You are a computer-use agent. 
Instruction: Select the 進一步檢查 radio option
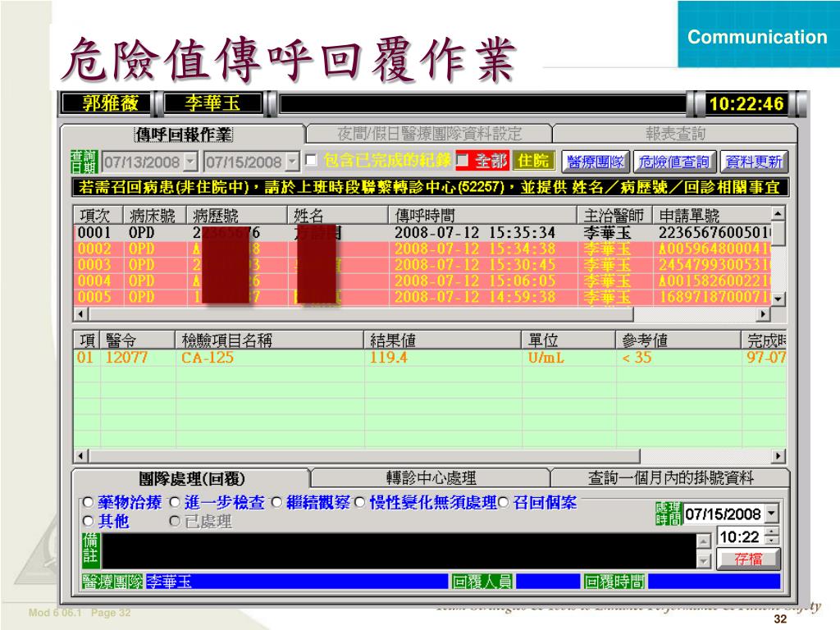175,503
